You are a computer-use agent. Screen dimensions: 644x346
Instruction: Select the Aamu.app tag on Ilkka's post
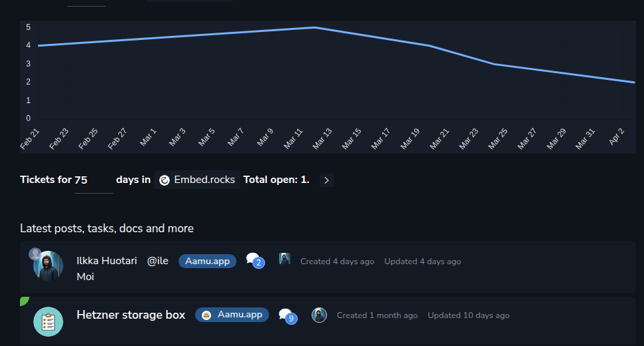click(x=207, y=261)
